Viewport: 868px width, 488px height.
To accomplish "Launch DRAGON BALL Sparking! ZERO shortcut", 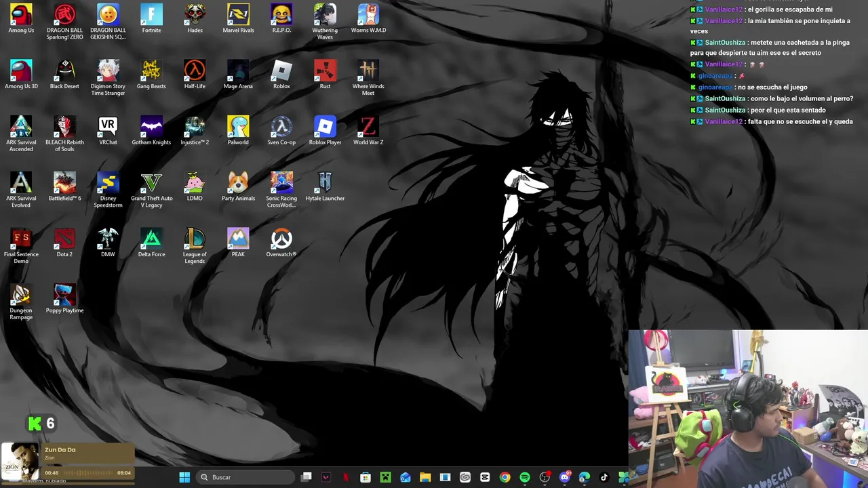I will 64,22.
